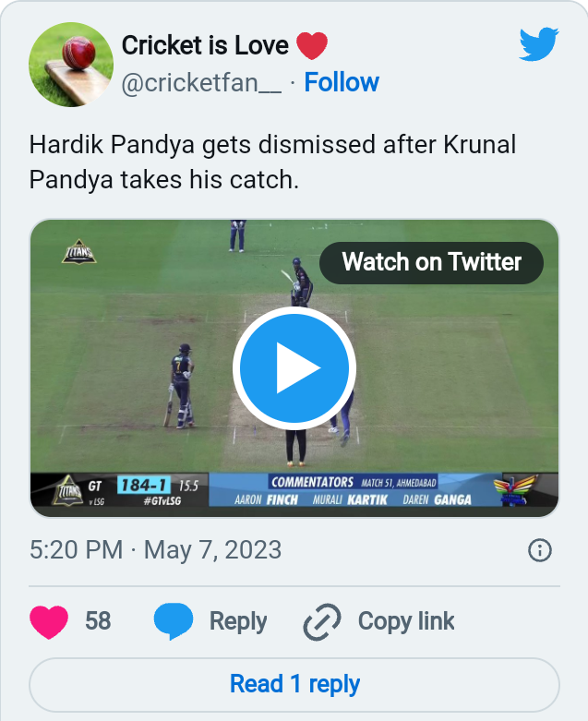
Task: Click the tweet text about Hardik Pandya
Action: (x=272, y=162)
